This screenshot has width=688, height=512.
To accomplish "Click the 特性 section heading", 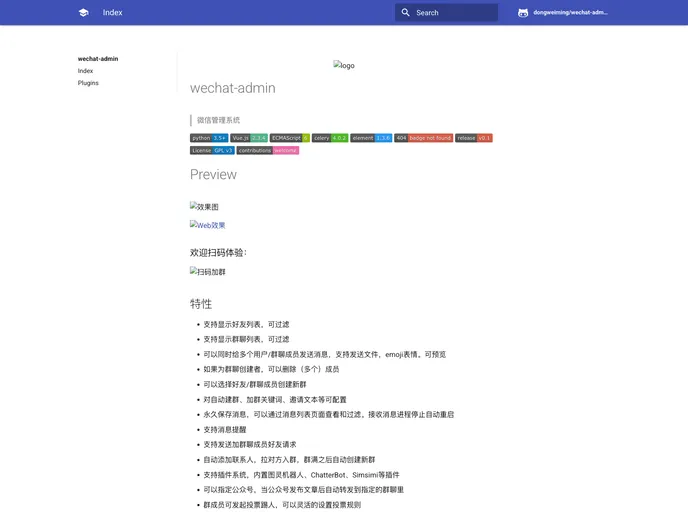I will pyautogui.click(x=201, y=304).
